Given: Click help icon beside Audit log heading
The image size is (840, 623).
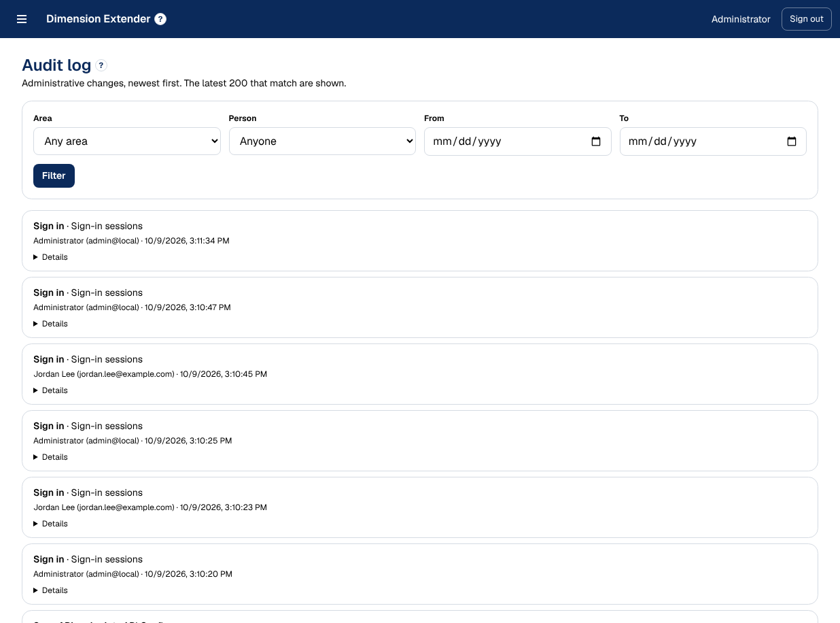Looking at the screenshot, I should pyautogui.click(x=101, y=65).
